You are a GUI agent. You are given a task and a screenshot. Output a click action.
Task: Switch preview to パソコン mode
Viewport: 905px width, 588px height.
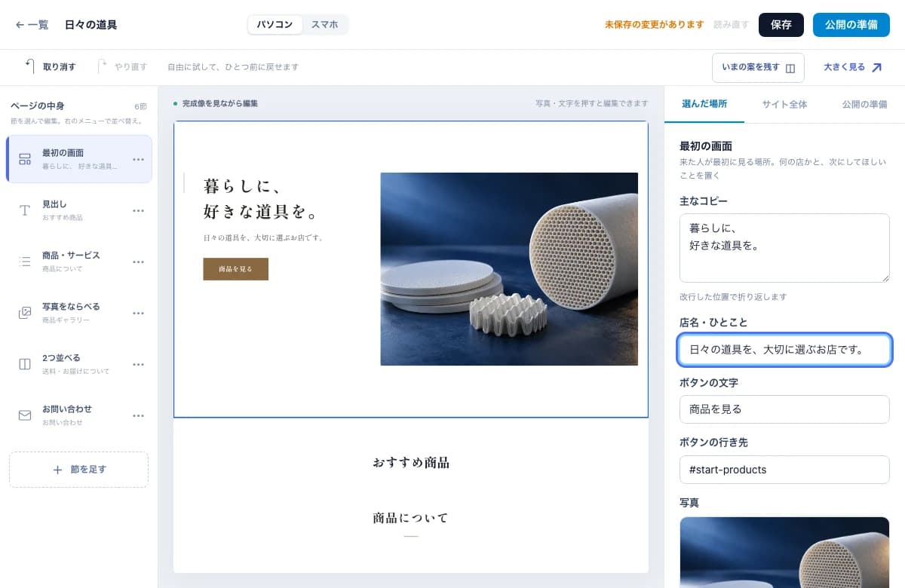275,25
